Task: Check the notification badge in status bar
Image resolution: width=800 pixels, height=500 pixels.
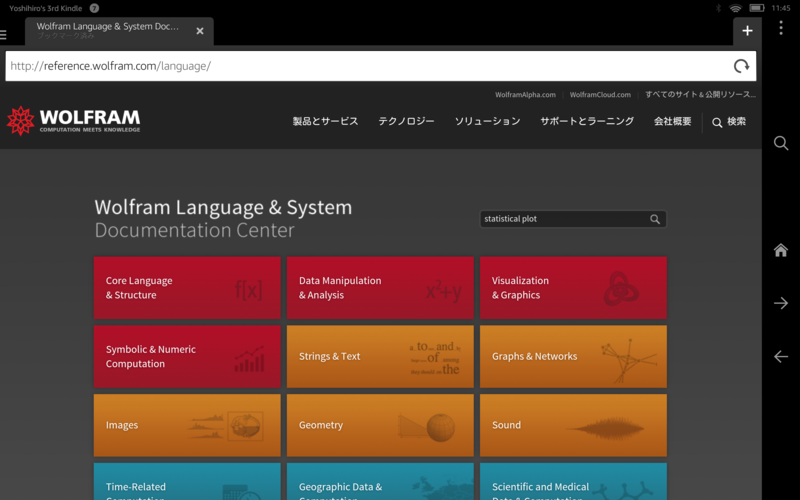Action: [94, 8]
